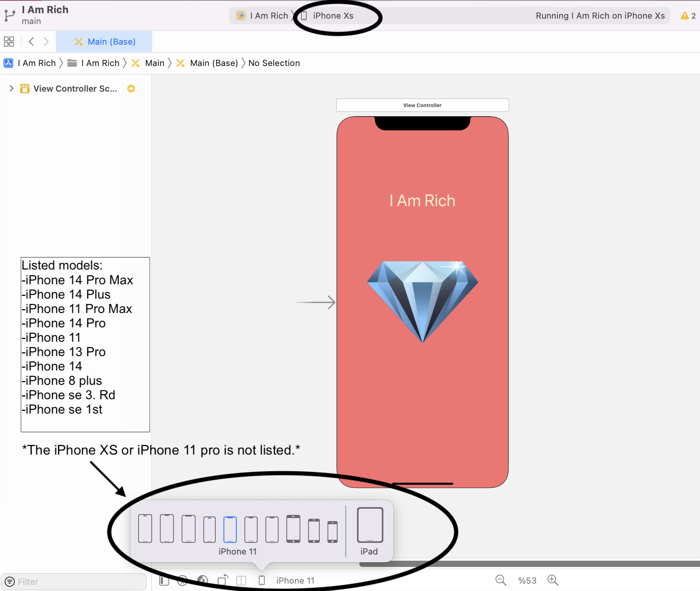Click the %53 zoom level
The height and width of the screenshot is (591, 700).
[x=527, y=581]
